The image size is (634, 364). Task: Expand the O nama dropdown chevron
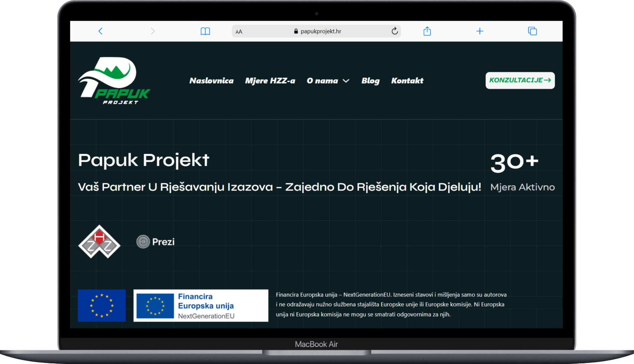(x=346, y=81)
